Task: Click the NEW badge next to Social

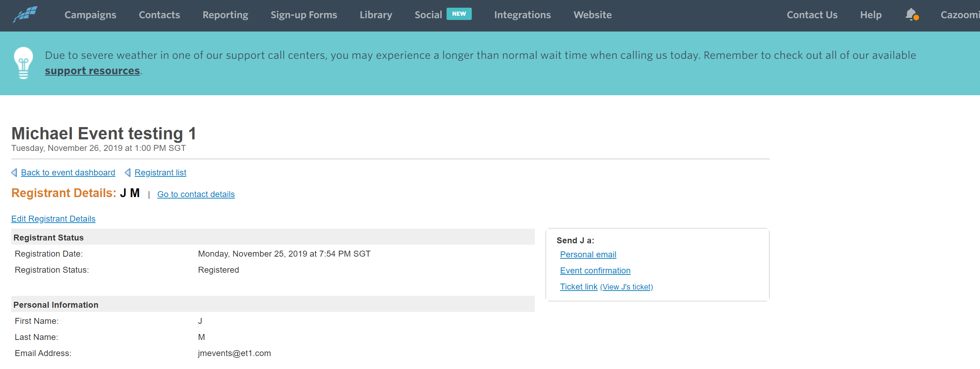Action: (459, 14)
